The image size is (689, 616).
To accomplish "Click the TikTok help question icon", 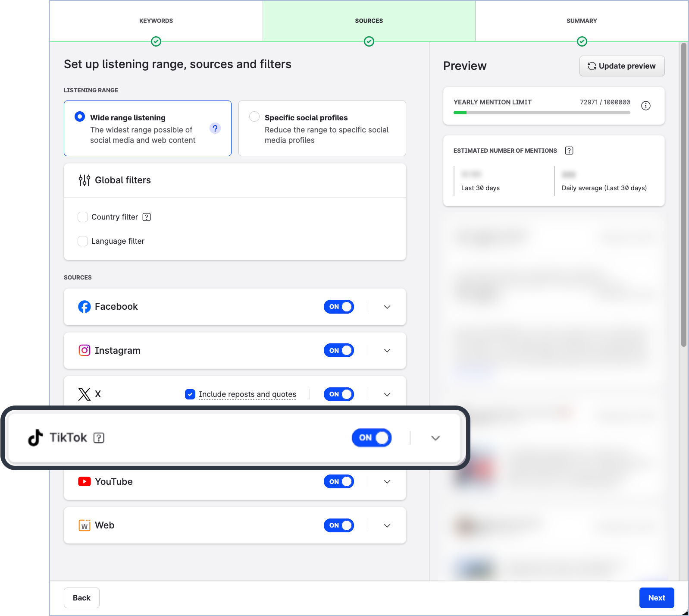I will pyautogui.click(x=99, y=438).
